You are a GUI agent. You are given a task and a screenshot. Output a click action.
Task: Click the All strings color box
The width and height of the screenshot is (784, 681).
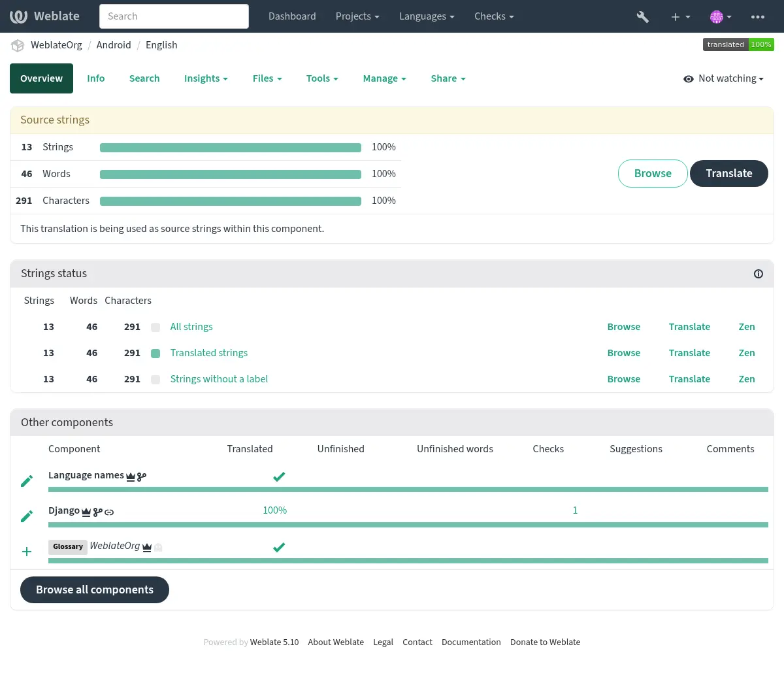155,327
